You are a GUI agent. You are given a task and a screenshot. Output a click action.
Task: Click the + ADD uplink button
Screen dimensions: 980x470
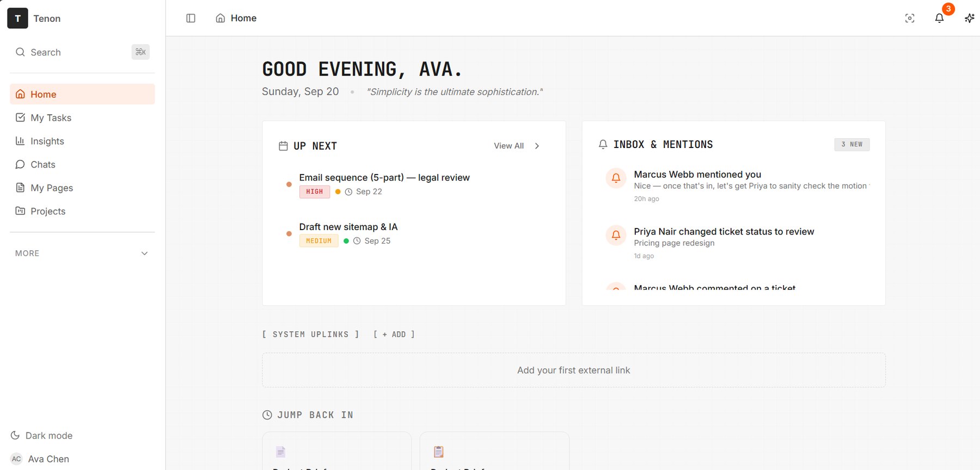[x=394, y=335]
